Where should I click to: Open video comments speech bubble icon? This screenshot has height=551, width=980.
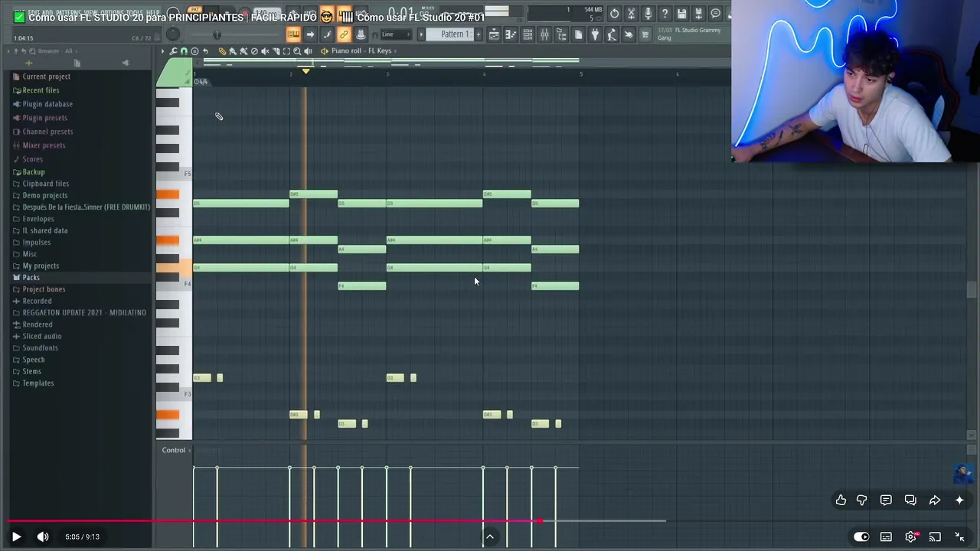coord(886,500)
